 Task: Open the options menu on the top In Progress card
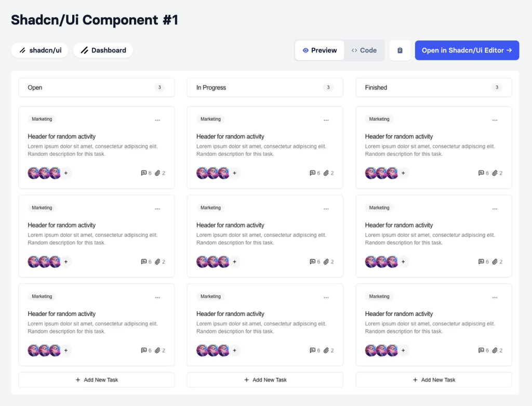click(x=326, y=120)
